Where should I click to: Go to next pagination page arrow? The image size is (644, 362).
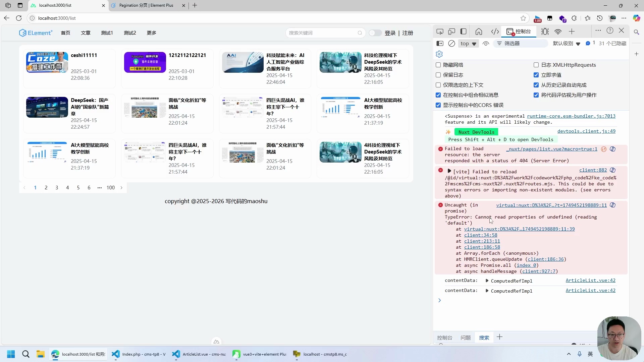point(121,188)
